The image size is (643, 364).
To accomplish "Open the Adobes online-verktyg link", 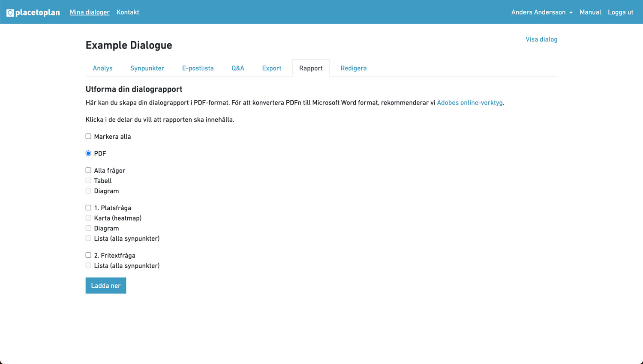I will [x=469, y=102].
